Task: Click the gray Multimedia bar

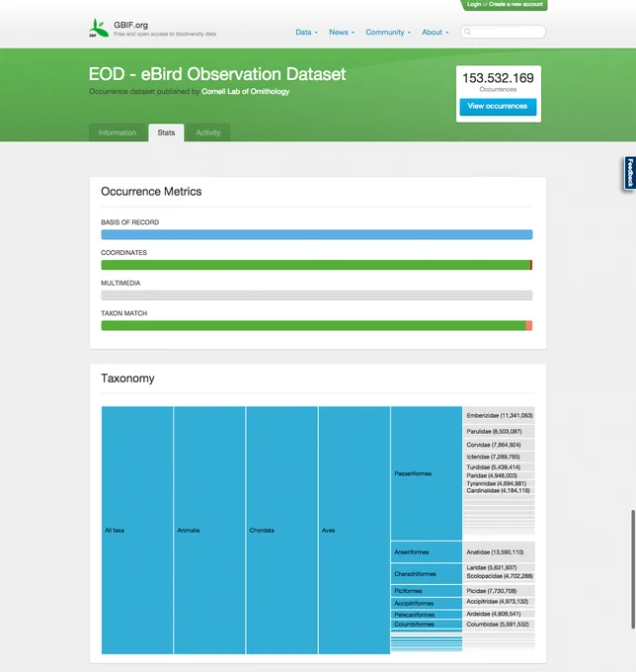Action: 316,295
